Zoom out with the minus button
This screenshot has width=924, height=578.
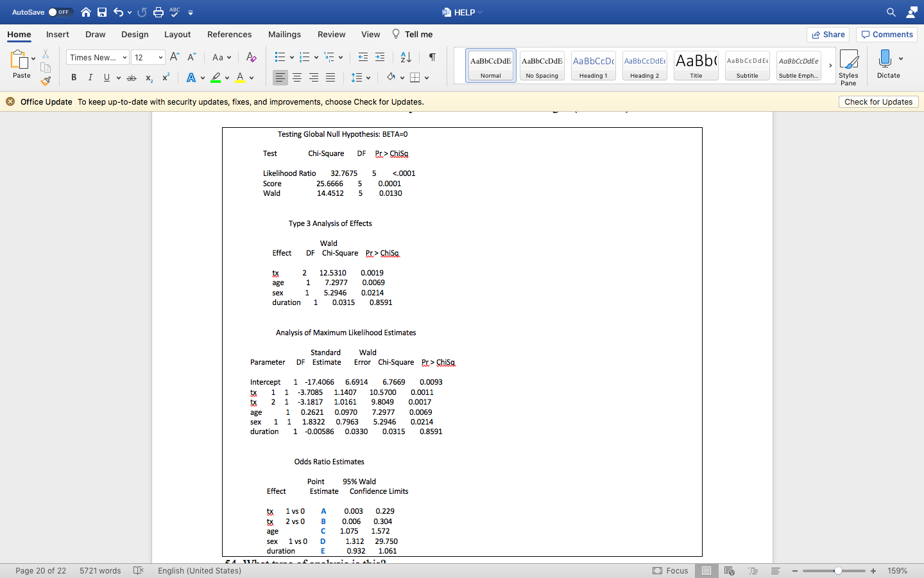click(795, 571)
